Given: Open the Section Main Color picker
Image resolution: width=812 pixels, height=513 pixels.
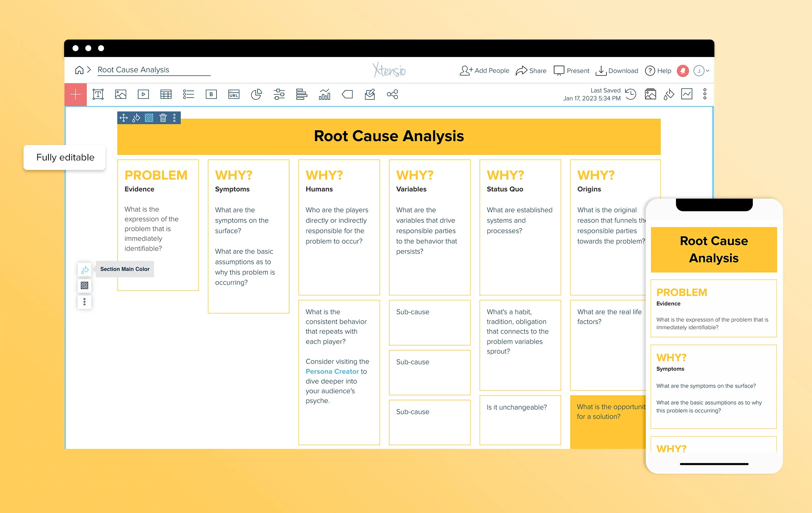Looking at the screenshot, I should (84, 270).
